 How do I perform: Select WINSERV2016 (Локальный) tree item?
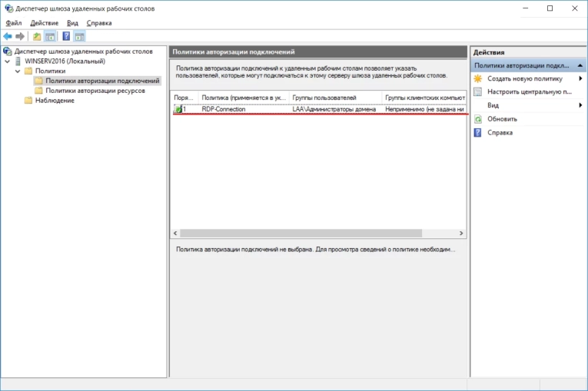65,61
